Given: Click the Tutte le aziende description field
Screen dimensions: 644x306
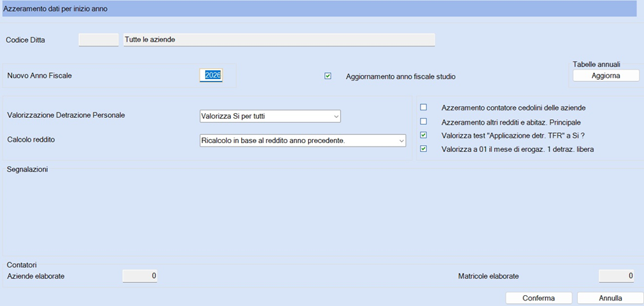Looking at the screenshot, I should coord(279,40).
